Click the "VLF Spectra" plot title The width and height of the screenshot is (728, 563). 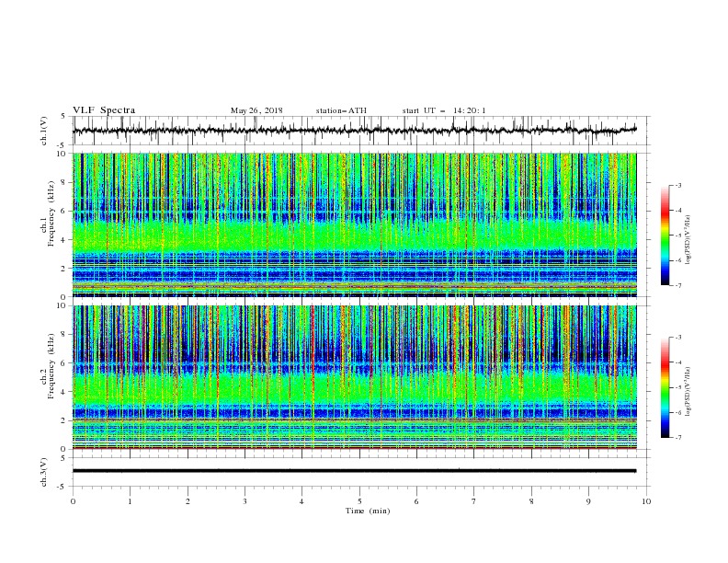104,110
